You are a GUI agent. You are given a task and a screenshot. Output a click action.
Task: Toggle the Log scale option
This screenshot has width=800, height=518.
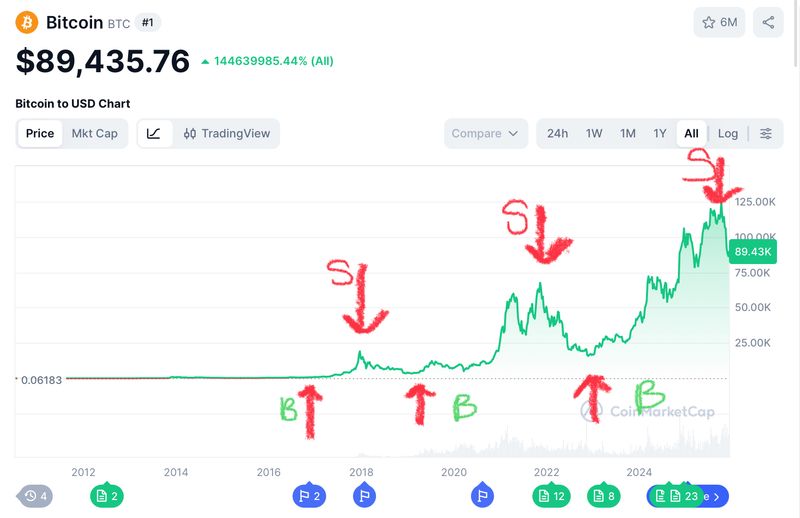coord(728,133)
